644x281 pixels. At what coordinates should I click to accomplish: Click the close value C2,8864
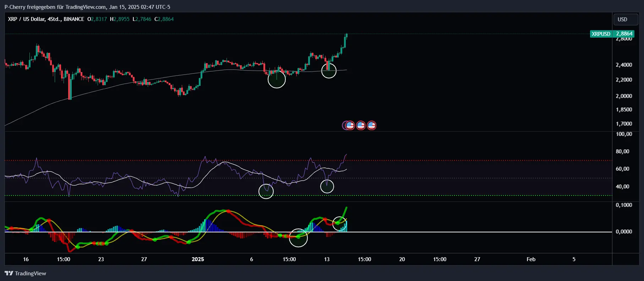click(x=164, y=19)
